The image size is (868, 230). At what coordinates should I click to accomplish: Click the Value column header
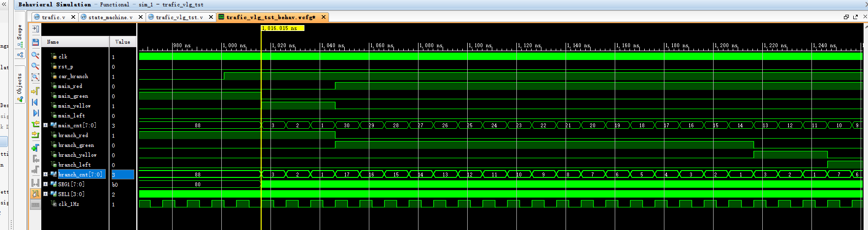[122, 42]
